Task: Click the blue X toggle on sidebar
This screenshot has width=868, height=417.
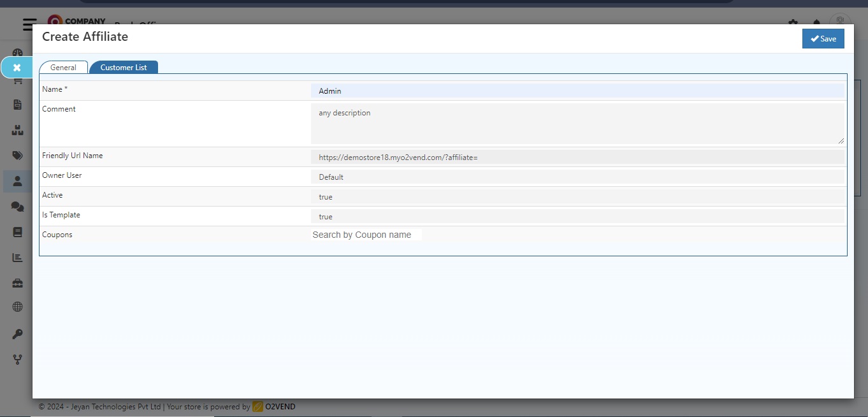Action: [x=17, y=67]
